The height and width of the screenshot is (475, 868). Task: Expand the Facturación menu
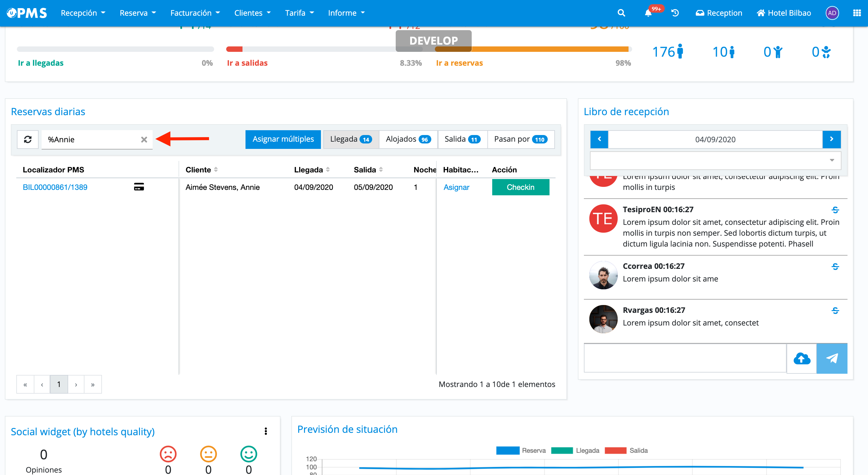[x=195, y=13]
